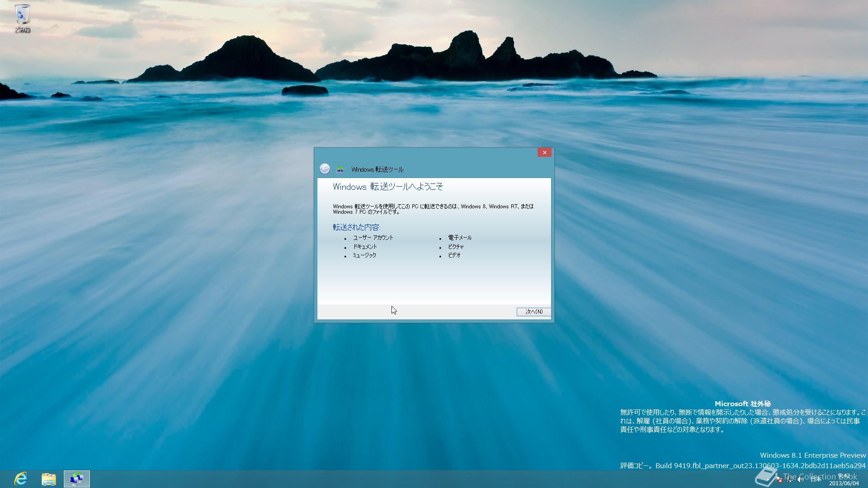868x488 pixels.
Task: Click the Windows 転送ツールへようこそ heading
Action: point(388,187)
